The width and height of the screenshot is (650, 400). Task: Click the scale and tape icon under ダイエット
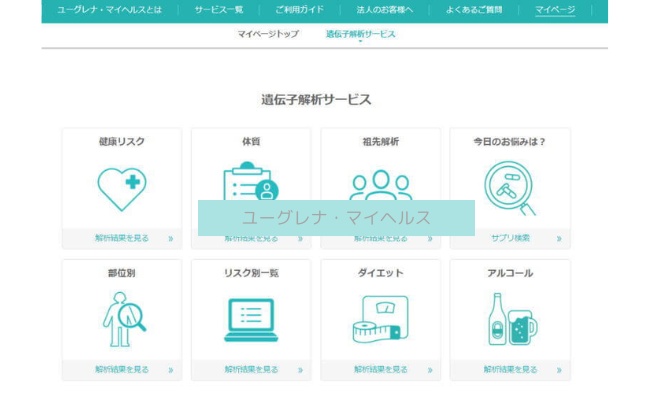[381, 319]
